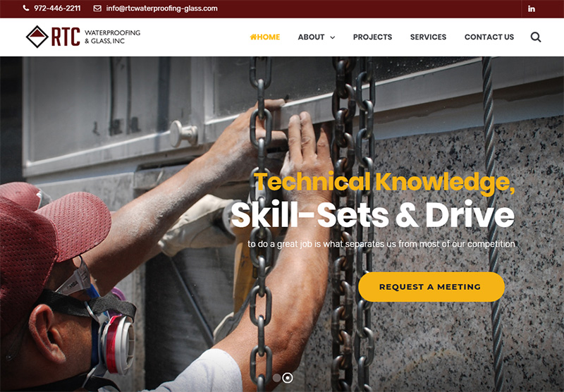Click the Request a Meeting button
The width and height of the screenshot is (564, 392).
tap(431, 287)
